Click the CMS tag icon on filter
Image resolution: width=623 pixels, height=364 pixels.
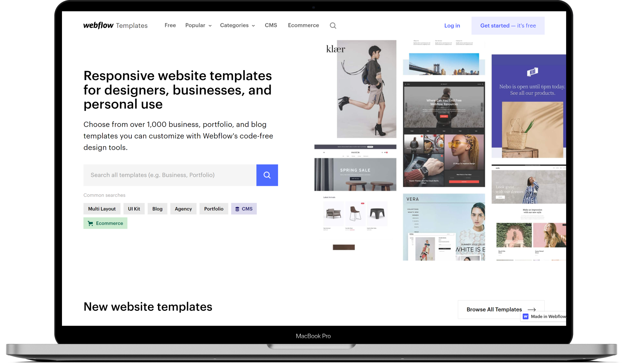click(238, 209)
